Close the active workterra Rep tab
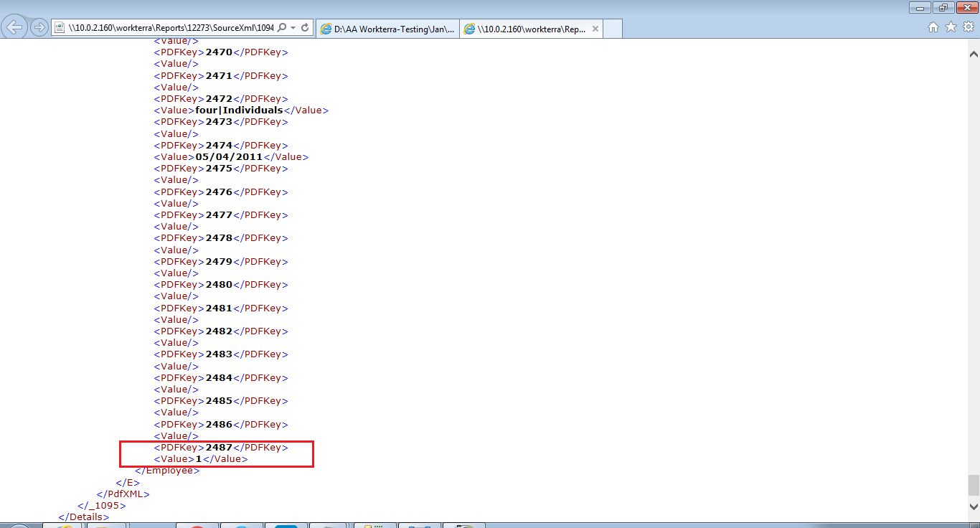Viewport: 980px width, 528px height. (x=593, y=29)
